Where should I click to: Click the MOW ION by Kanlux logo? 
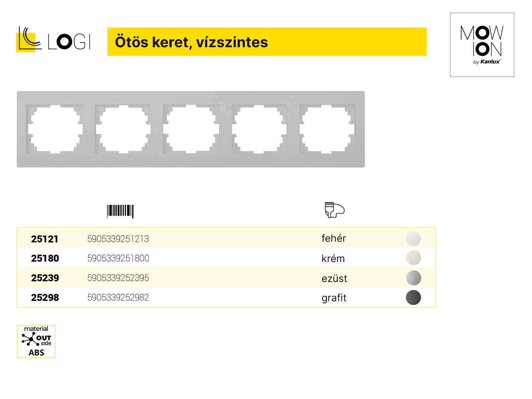pos(482,45)
